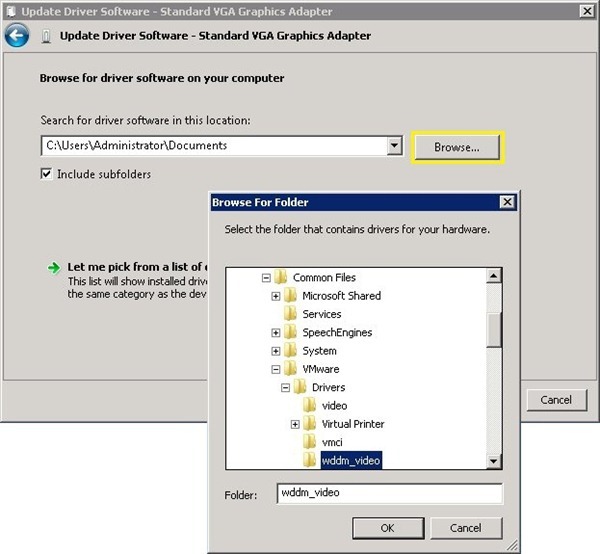Collapse the VMware folder tree node
This screenshot has width=600, height=554.
pos(276,369)
